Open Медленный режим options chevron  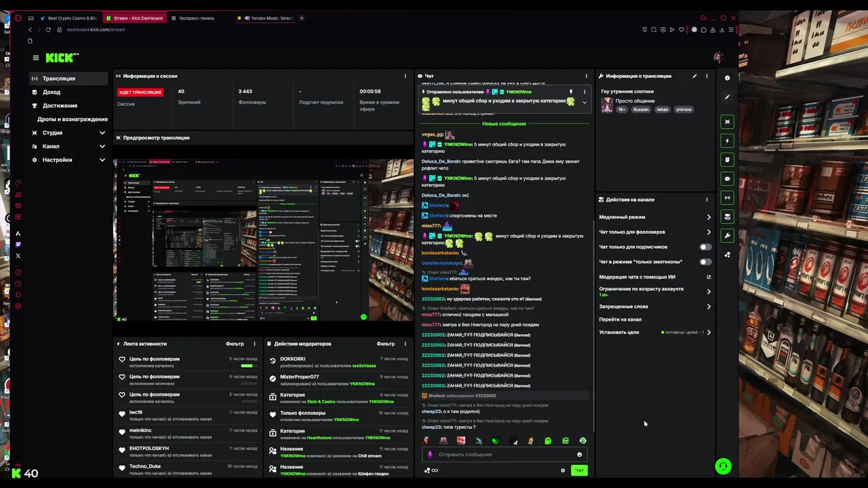(709, 218)
